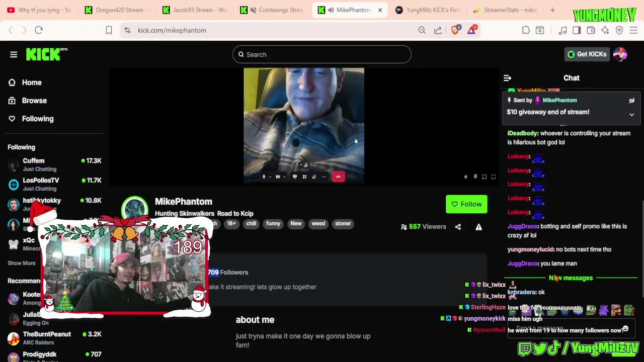Click the red hang-up call button in video
The height and width of the screenshot is (362, 644).
click(x=338, y=177)
